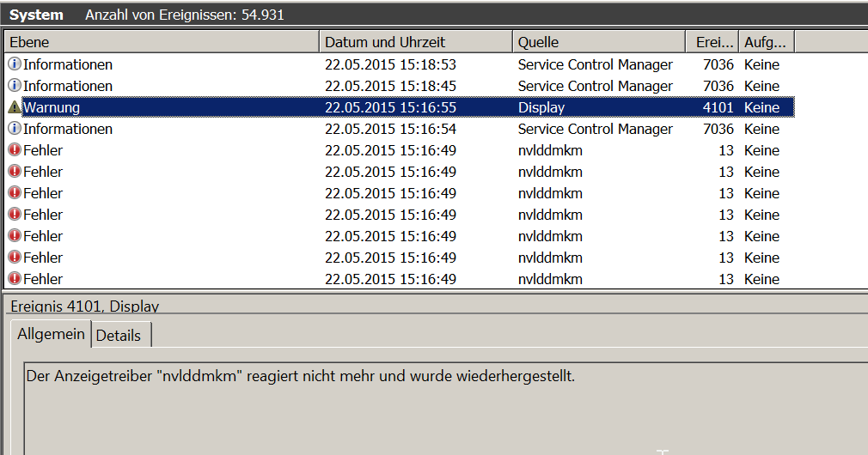Click red error icon of first Fehler row
Viewport: 868px width, 455px height.
pyautogui.click(x=15, y=150)
